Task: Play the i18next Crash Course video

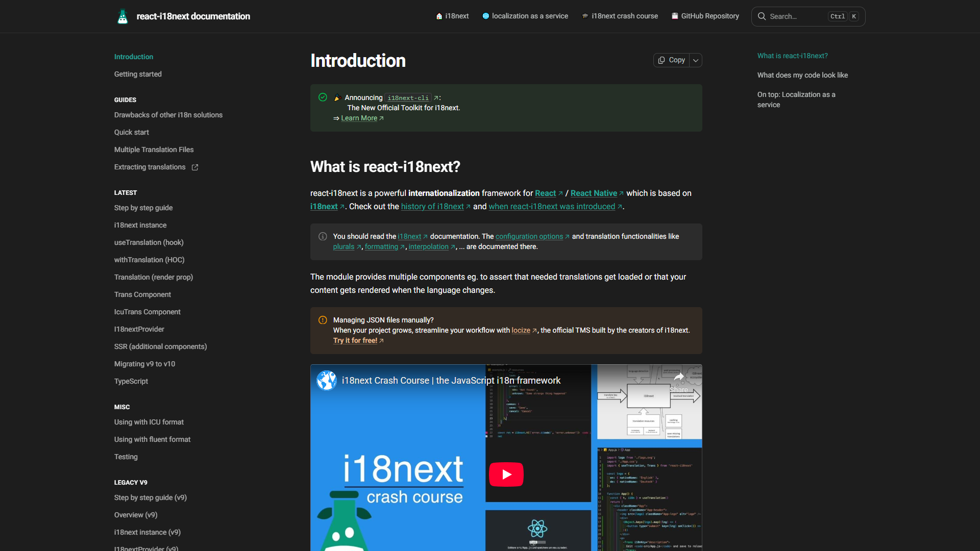Action: [x=506, y=474]
